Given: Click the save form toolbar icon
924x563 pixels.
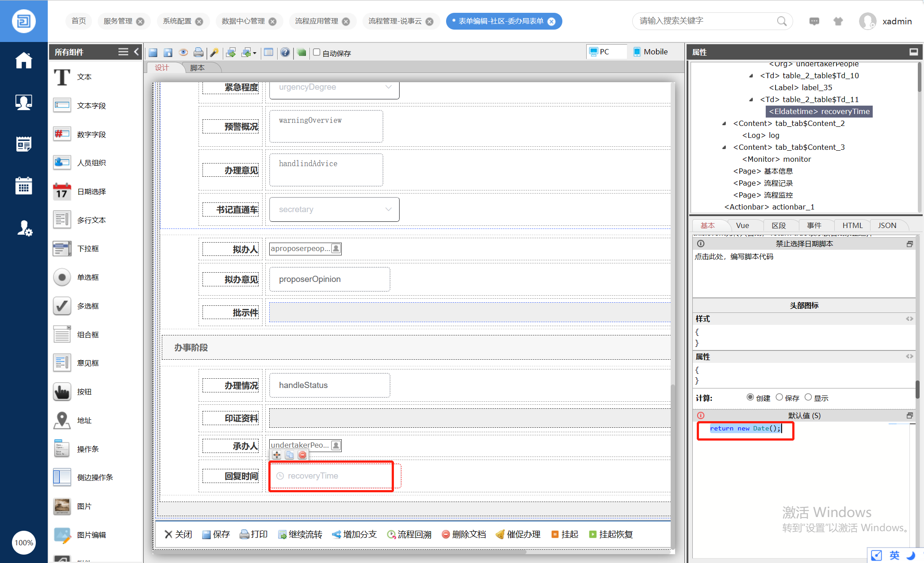Looking at the screenshot, I should click(153, 53).
